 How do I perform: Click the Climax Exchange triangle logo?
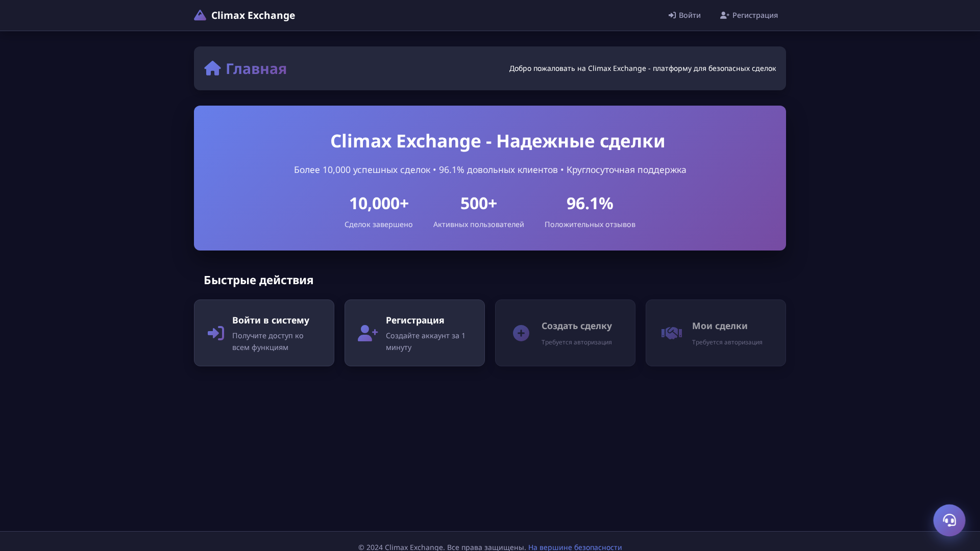pos(200,15)
